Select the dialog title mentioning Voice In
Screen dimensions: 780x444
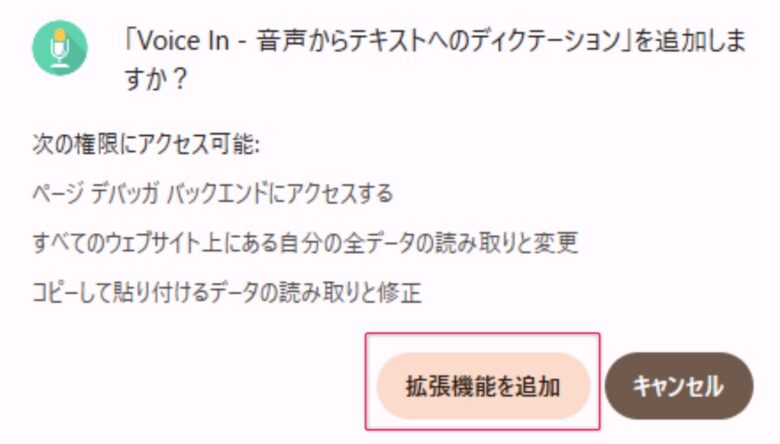pos(435,60)
